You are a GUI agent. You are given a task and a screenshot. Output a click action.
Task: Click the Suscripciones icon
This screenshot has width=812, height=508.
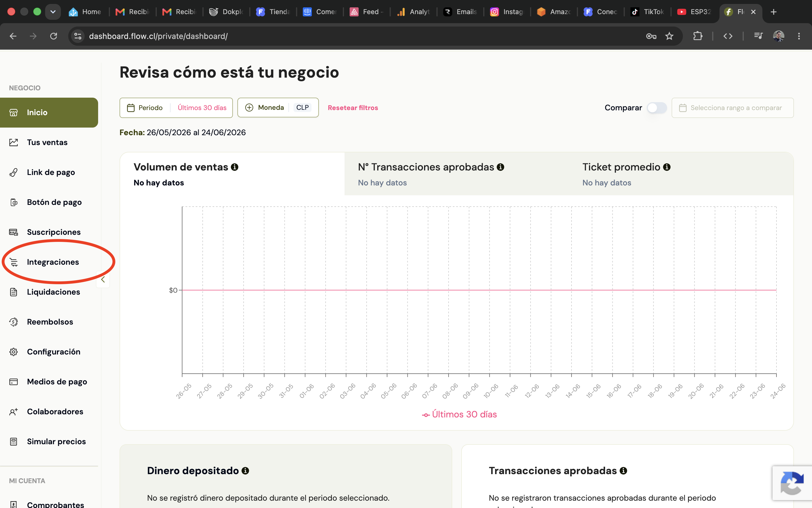tap(14, 232)
